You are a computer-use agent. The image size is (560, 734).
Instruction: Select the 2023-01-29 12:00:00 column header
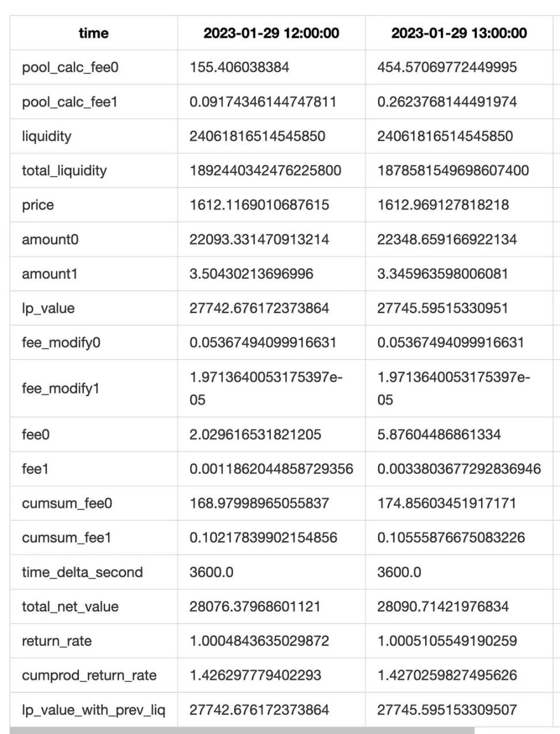(271, 33)
